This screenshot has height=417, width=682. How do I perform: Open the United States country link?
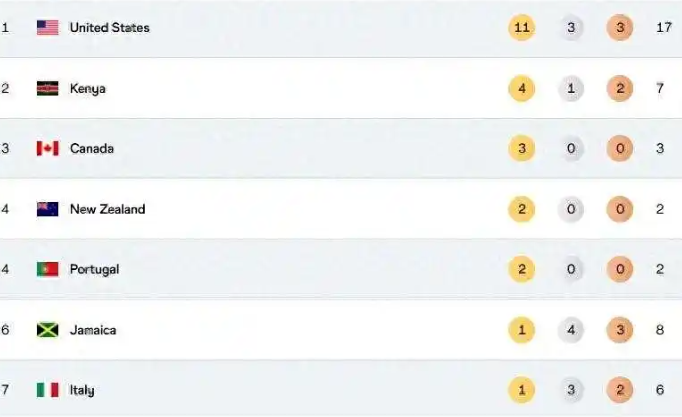110,27
